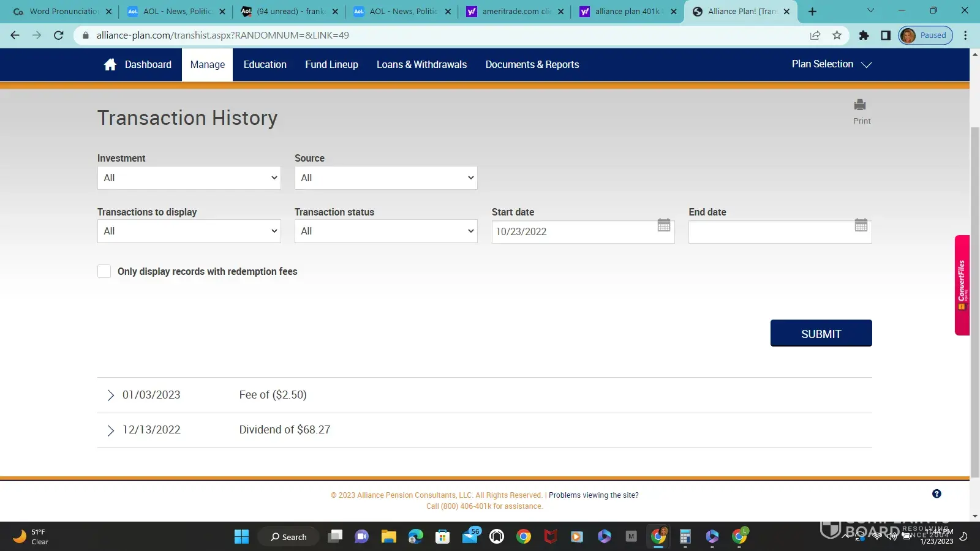Open the Start date calendar picker
Screen dimensions: 980x551
point(663,225)
